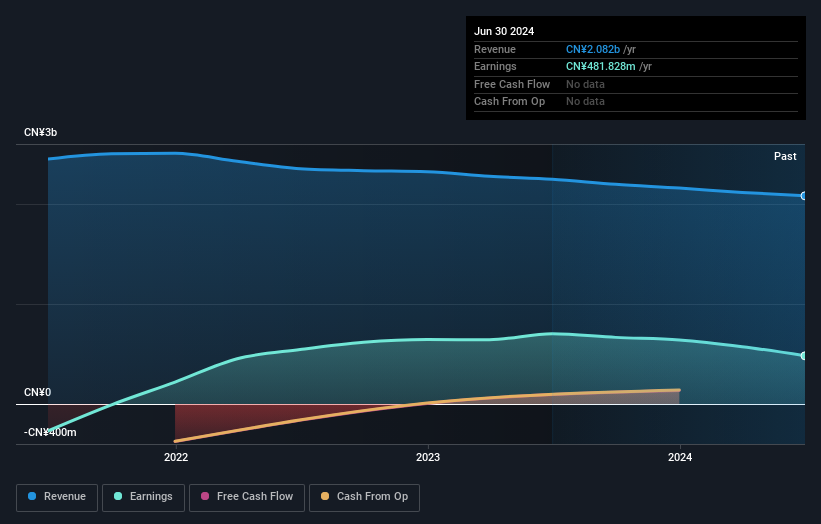This screenshot has width=821, height=524.
Task: Click the -CN¥400m y-axis label
Action: [50, 432]
